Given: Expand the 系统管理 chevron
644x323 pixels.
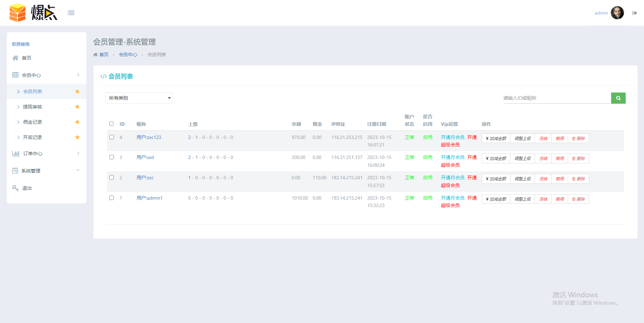Looking at the screenshot, I should [78, 170].
